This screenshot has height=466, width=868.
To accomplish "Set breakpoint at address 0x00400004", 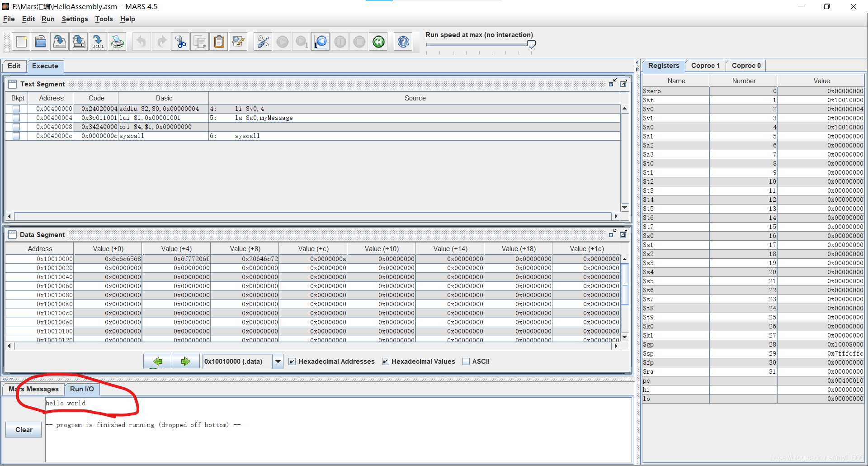I will point(16,118).
